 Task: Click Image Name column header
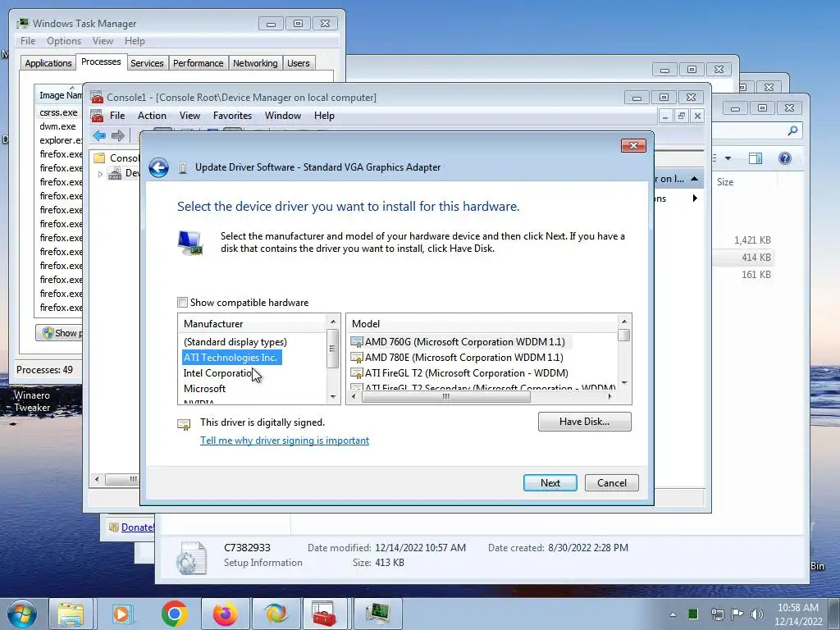pyautogui.click(x=59, y=95)
